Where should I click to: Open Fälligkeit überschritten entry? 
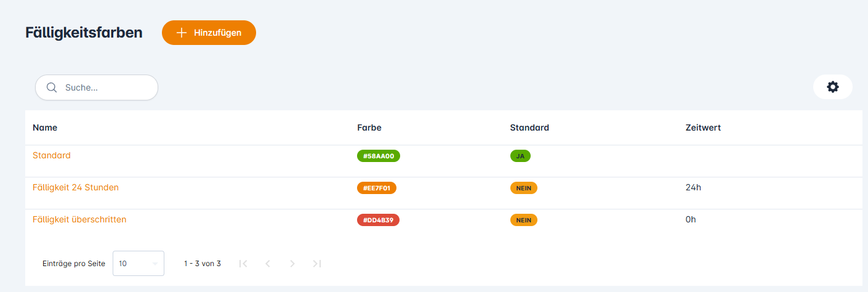(79, 219)
